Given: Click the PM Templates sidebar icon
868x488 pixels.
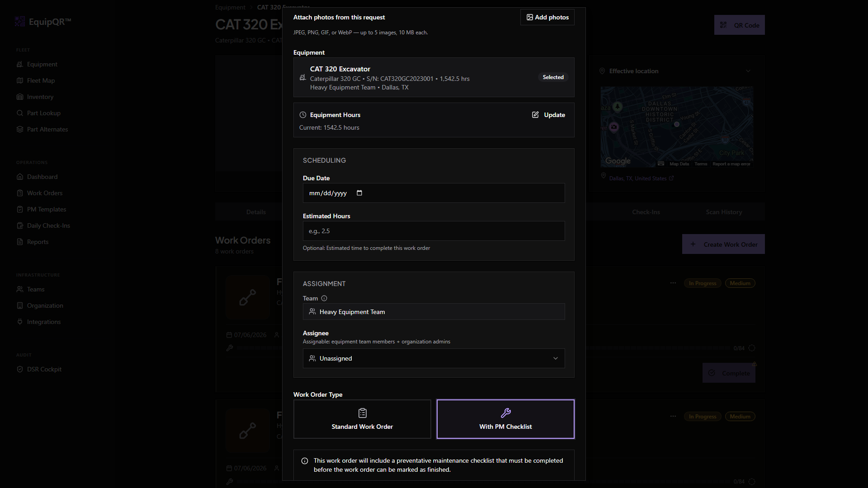Looking at the screenshot, I should coord(20,209).
